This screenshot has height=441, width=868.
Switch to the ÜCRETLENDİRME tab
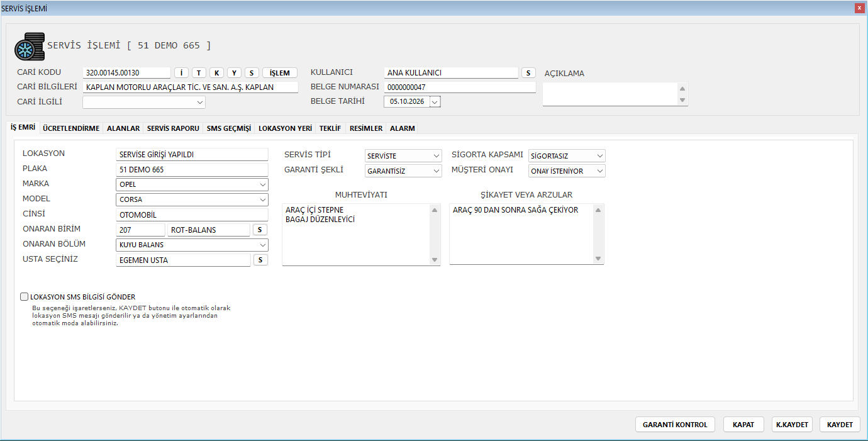[x=71, y=128]
